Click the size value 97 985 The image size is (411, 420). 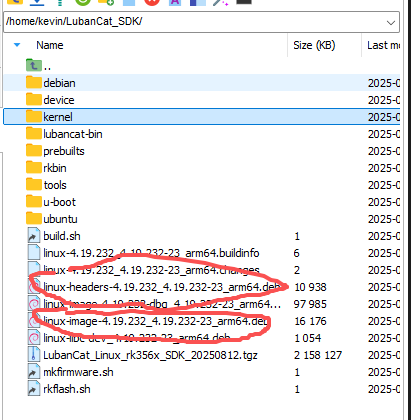tap(310, 304)
